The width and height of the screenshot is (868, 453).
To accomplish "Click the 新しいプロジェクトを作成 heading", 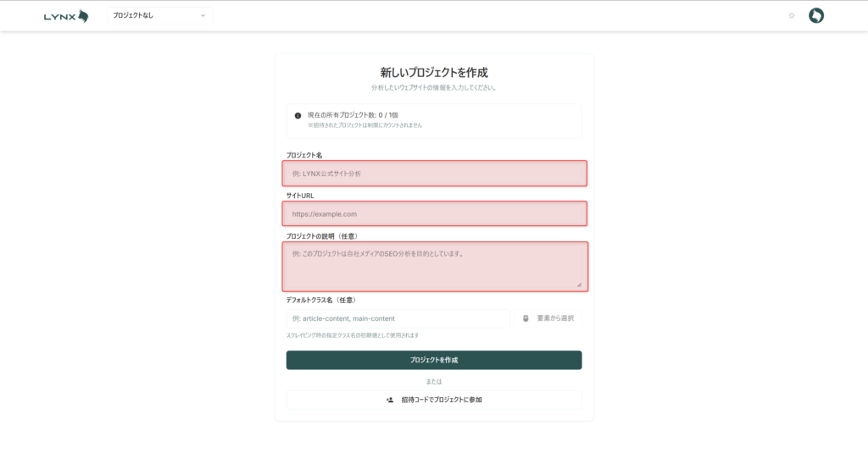I will 434,73.
